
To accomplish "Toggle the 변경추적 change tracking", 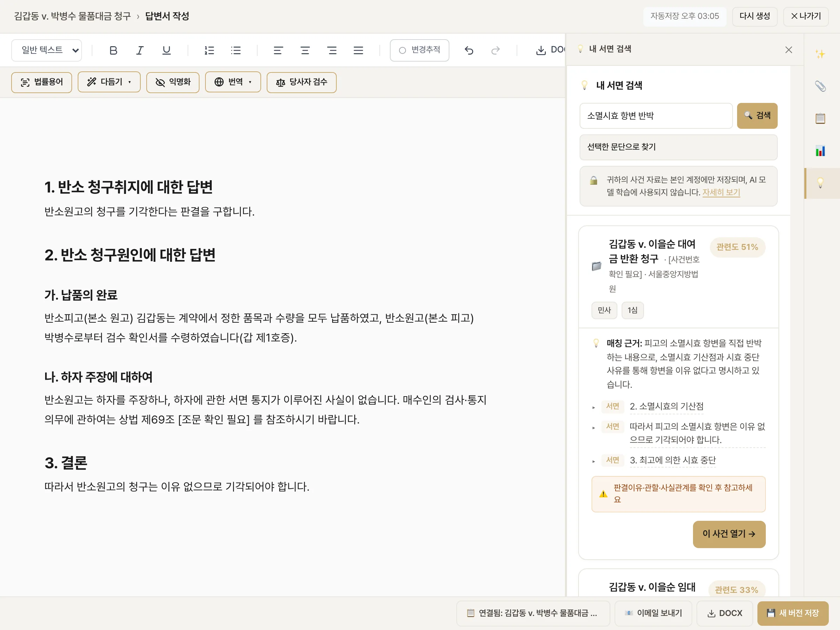I will pyautogui.click(x=419, y=50).
